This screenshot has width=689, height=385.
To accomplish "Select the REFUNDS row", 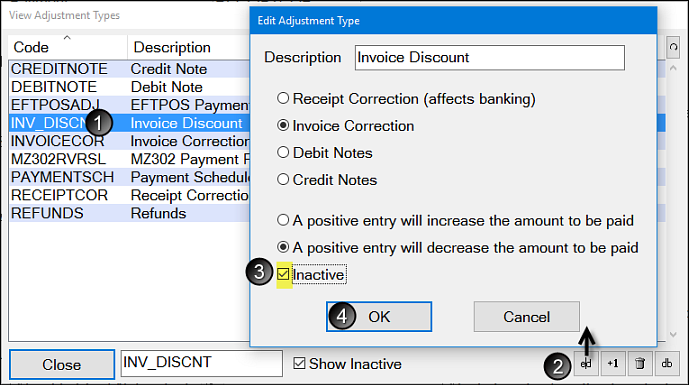I will pos(129,213).
